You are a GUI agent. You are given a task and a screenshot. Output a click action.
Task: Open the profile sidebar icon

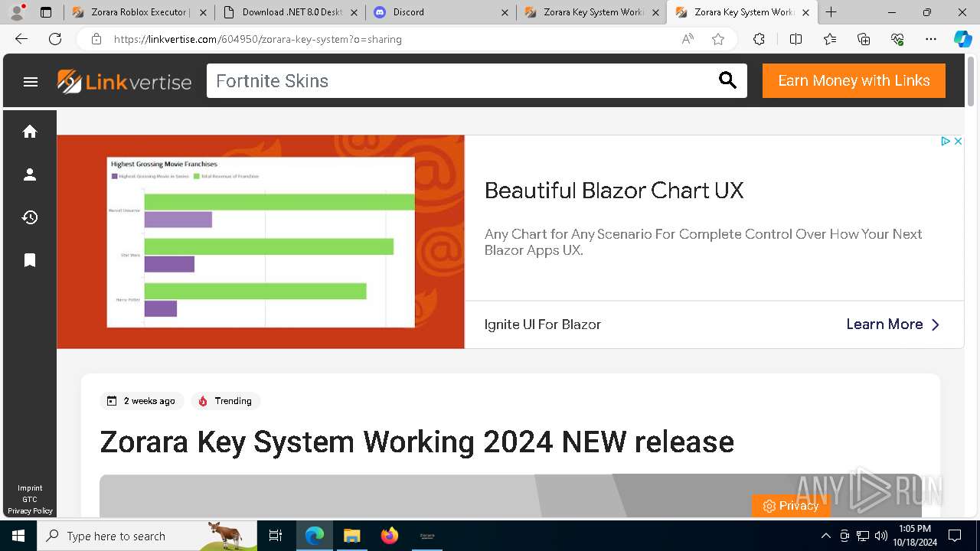point(30,174)
